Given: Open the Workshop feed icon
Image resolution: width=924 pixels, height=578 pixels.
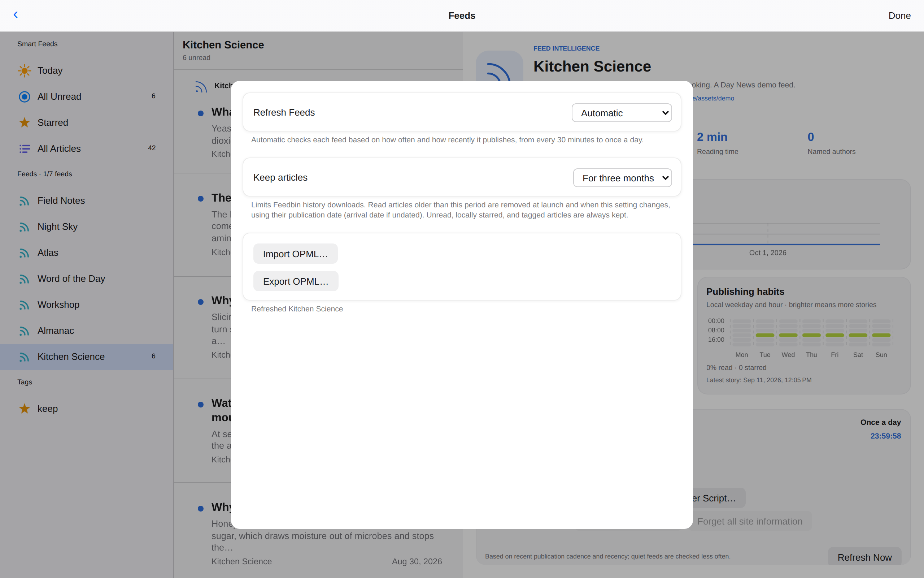Looking at the screenshot, I should [25, 305].
